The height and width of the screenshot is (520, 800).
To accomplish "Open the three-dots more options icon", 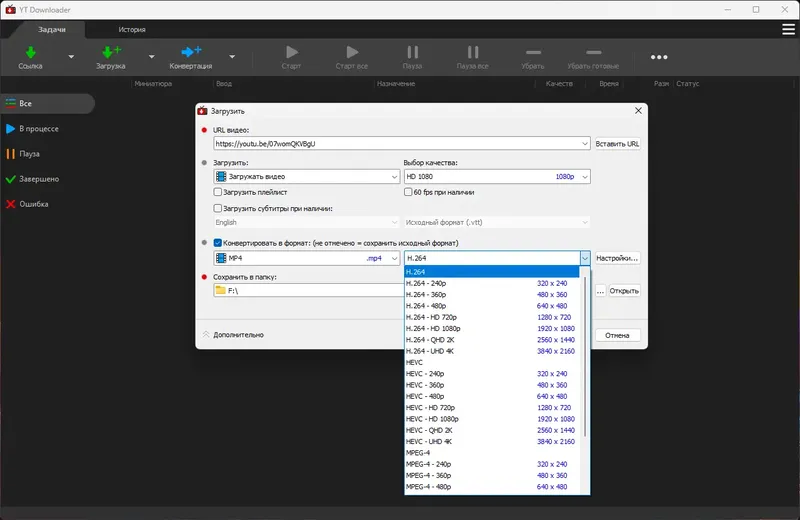I will 659,57.
